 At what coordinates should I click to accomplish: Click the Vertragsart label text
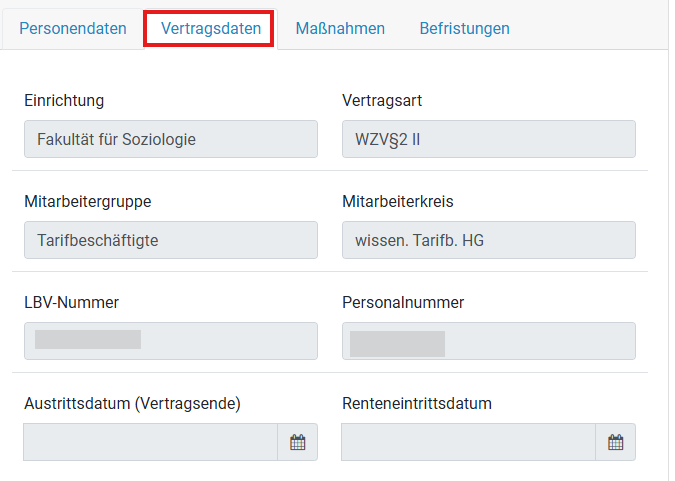(x=389, y=100)
